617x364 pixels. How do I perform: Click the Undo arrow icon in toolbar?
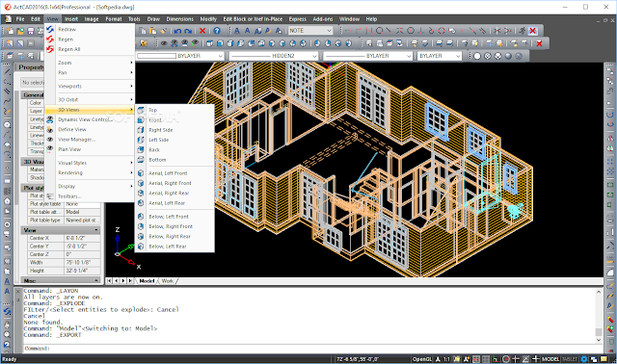177,31
